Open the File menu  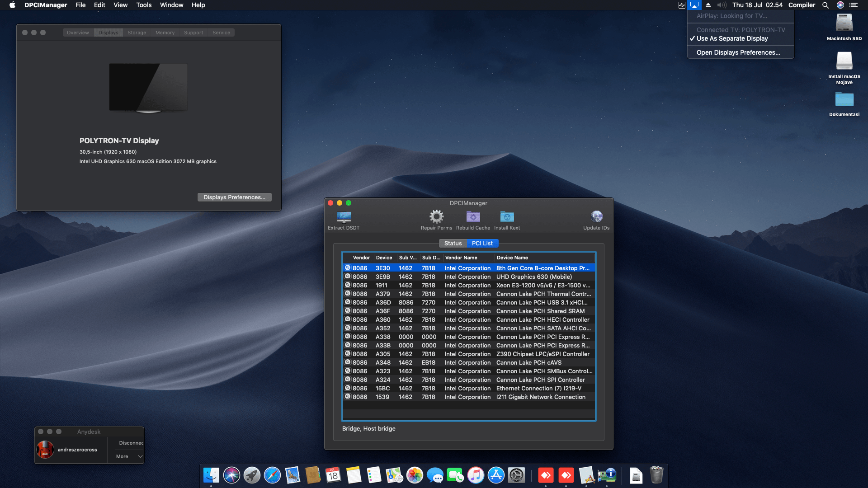tap(80, 5)
